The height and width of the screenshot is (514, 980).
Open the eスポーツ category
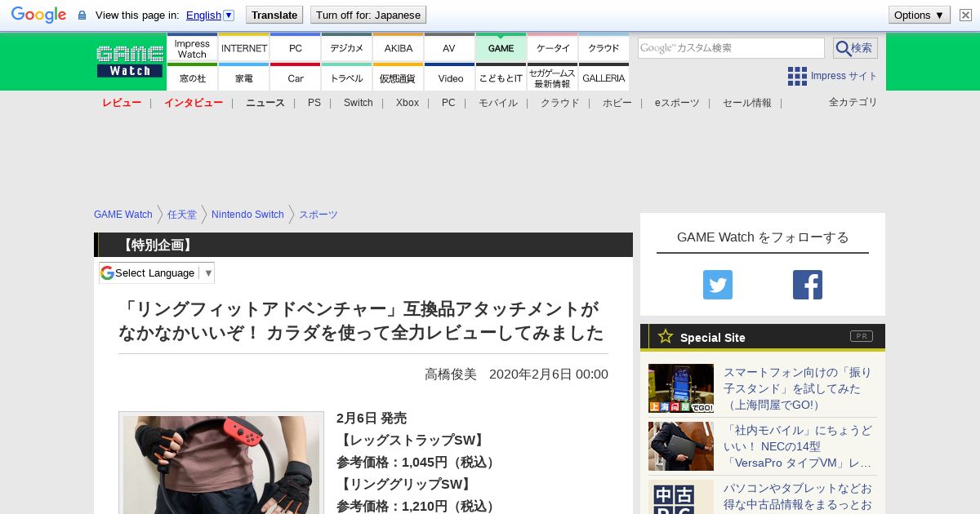pos(677,103)
